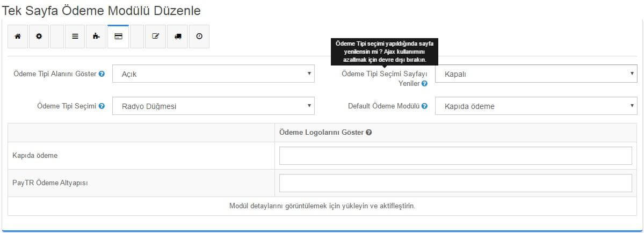644x233 pixels.
Task: Click the black tooltip about Ajax kullanımını
Action: (385, 52)
